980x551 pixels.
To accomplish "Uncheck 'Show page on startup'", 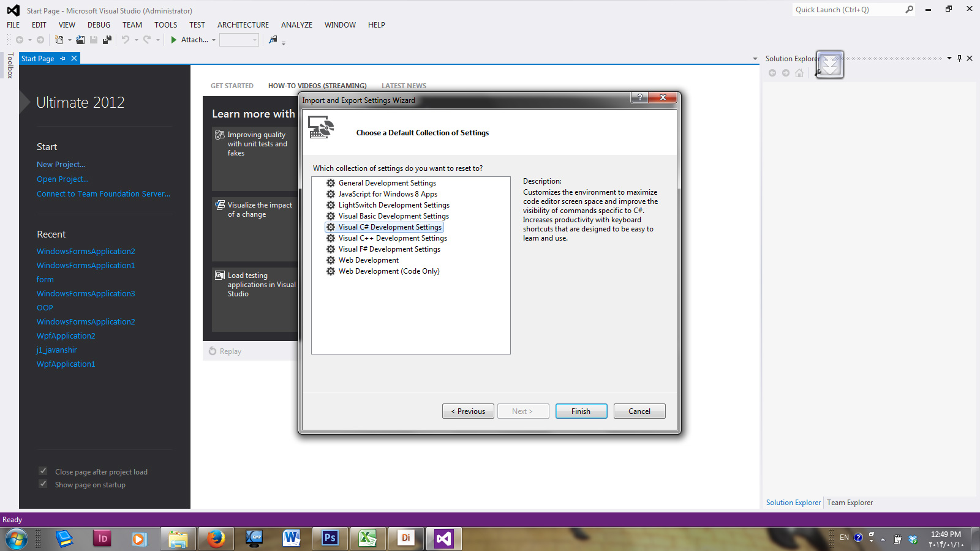I will [x=43, y=484].
